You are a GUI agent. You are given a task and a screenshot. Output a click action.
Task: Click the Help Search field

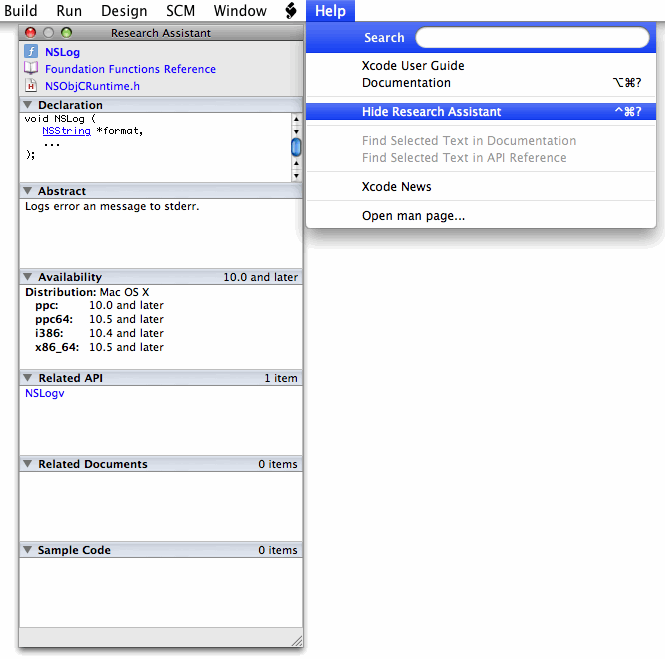point(532,37)
